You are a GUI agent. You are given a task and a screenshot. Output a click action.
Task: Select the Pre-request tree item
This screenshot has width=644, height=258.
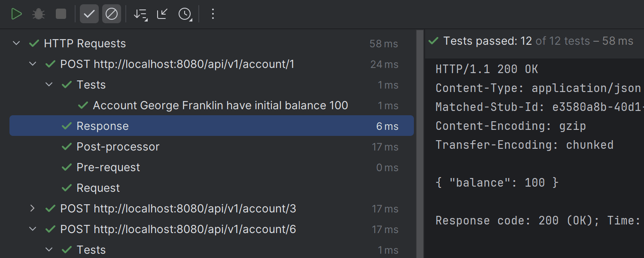point(108,167)
